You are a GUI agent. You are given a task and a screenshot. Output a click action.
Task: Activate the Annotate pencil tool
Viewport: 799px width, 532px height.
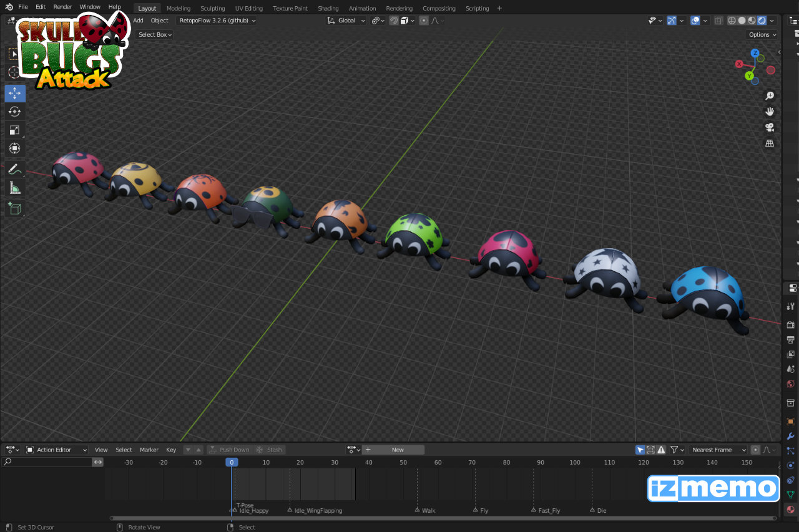[x=15, y=169]
